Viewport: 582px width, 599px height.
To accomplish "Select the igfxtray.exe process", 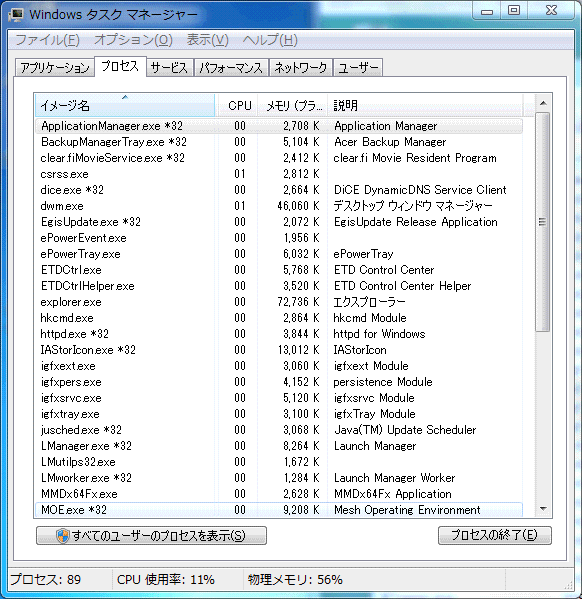I will 279,414.
